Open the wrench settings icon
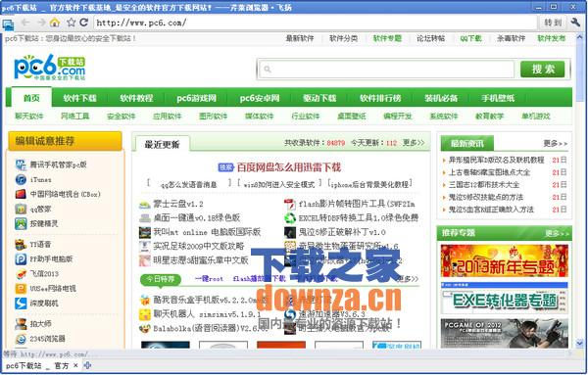 pyautogui.click(x=575, y=23)
